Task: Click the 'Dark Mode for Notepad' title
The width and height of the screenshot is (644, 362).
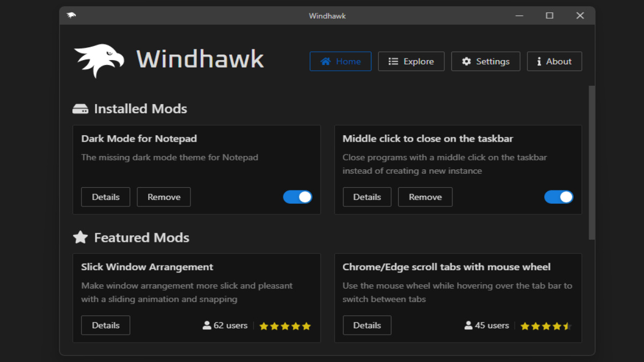Action: 139,138
